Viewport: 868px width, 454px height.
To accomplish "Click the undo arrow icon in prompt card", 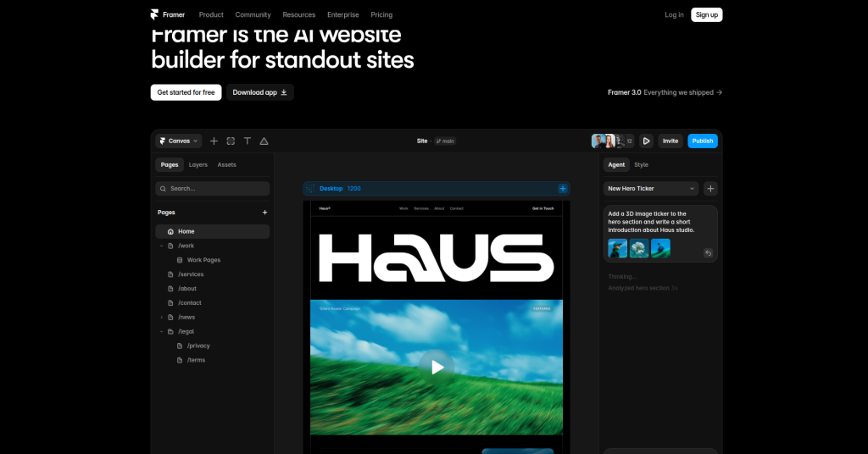I will [x=708, y=252].
